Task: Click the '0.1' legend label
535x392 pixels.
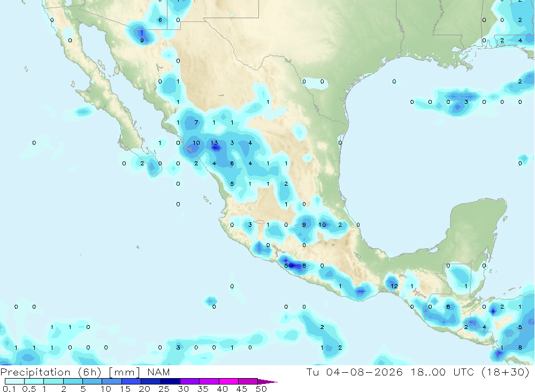Action: (x=9, y=389)
